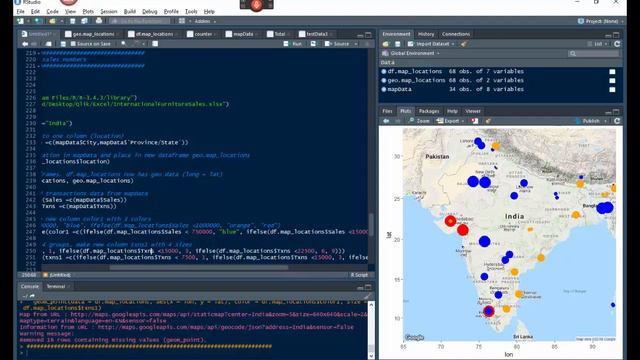
Task: Click the Environment search box
Action: pos(594,53)
